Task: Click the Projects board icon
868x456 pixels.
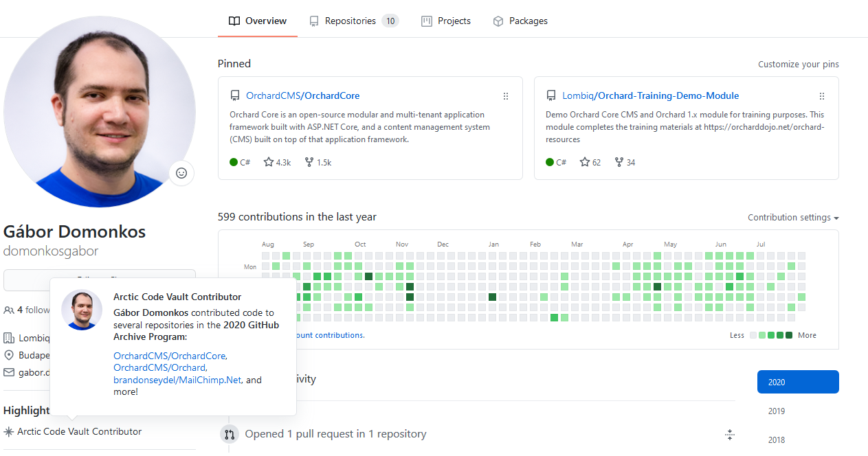Action: [x=427, y=21]
